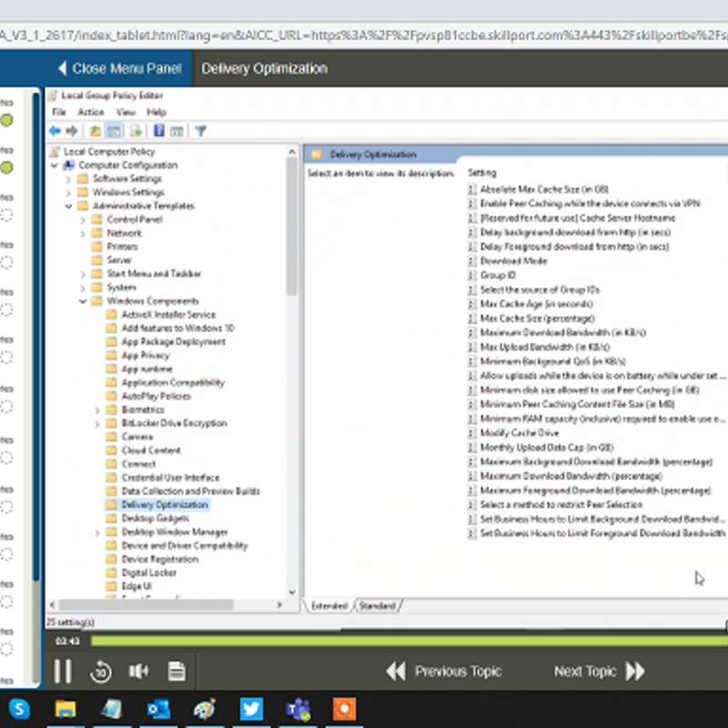The width and height of the screenshot is (728, 728).
Task: Collapse the Administrative Templates node
Action: click(68, 207)
